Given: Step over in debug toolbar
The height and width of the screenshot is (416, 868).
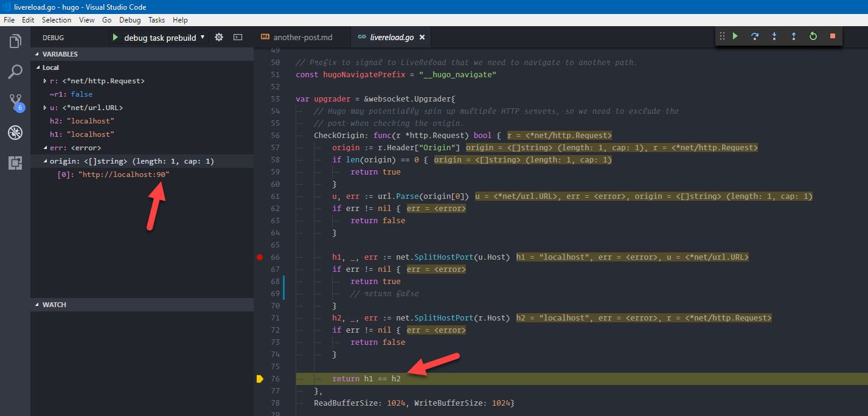Looking at the screenshot, I should (x=755, y=36).
